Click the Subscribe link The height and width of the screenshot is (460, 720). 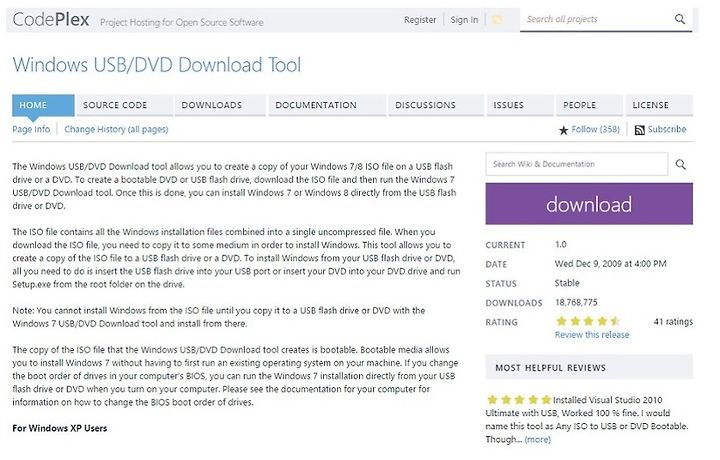click(x=667, y=129)
